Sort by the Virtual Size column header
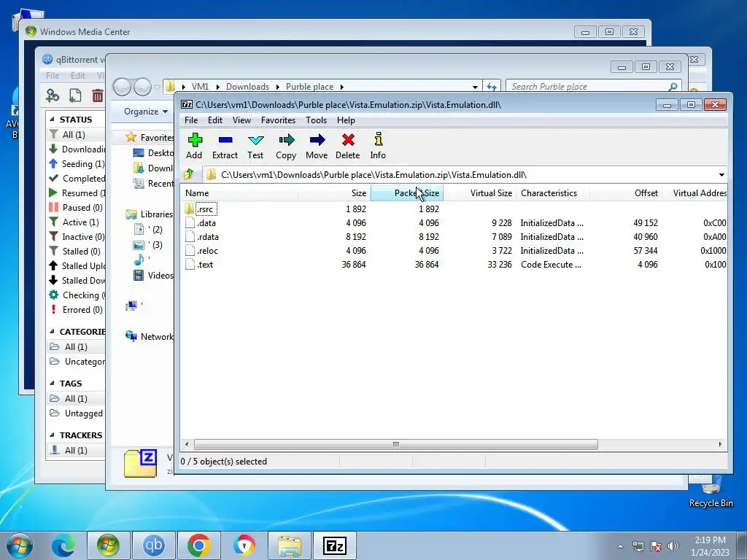747x560 pixels. 480,193
